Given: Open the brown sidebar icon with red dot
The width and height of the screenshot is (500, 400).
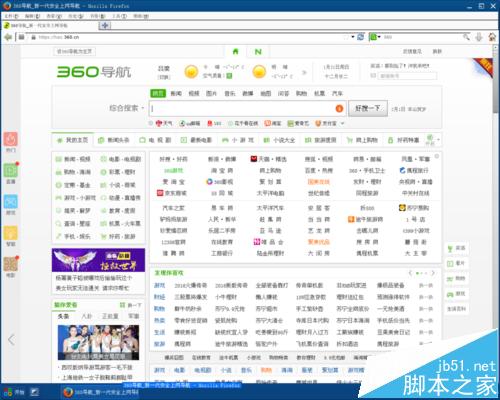Looking at the screenshot, I should [x=11, y=264].
